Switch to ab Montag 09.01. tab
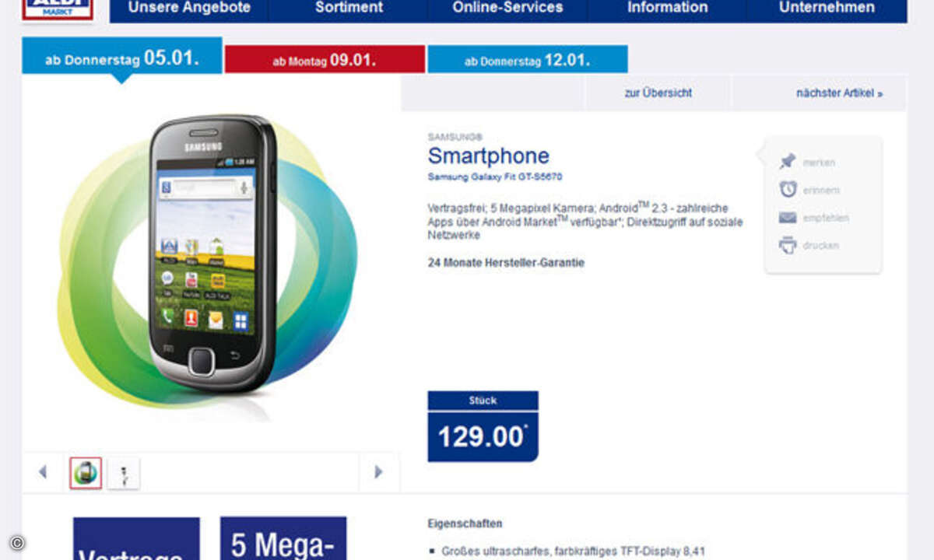Screen dimensions: 934x560 click(325, 60)
